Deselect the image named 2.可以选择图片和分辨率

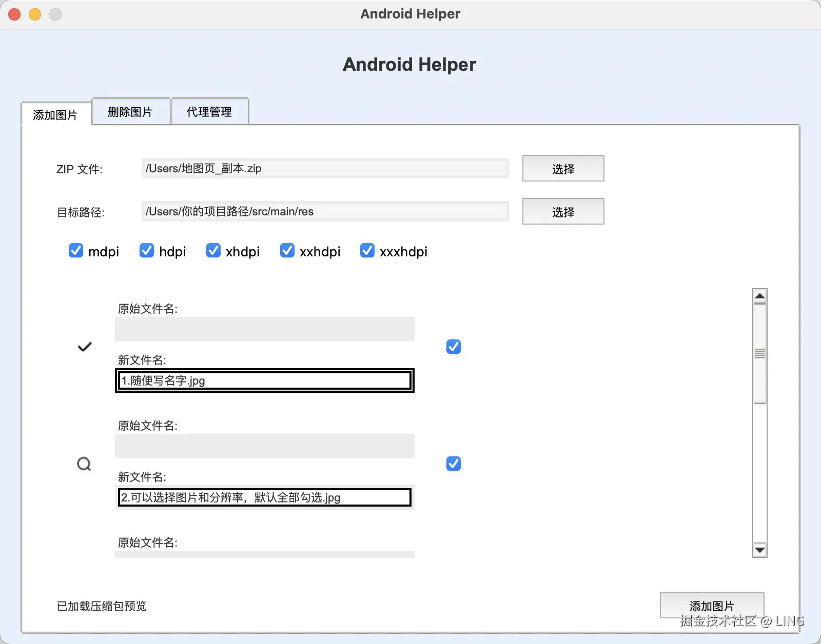454,464
